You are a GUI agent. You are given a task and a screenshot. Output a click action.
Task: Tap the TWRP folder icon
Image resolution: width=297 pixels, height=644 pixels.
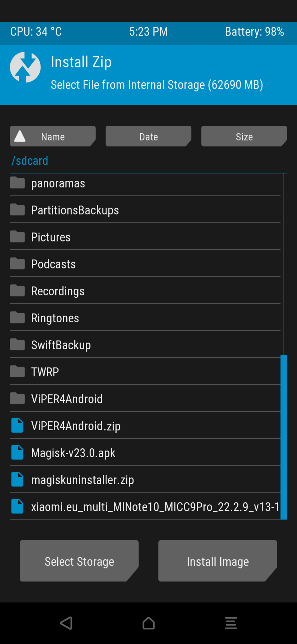17,372
